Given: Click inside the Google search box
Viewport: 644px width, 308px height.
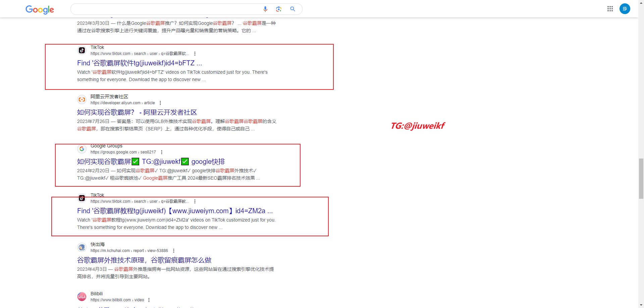Looking at the screenshot, I should 166,9.
